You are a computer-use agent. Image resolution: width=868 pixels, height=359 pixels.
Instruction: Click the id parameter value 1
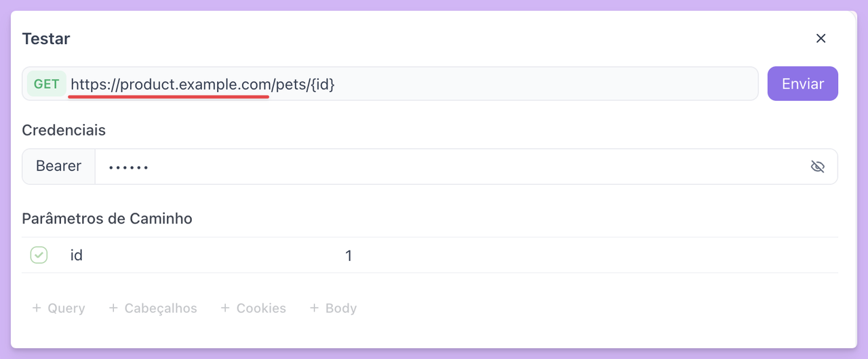tap(349, 255)
